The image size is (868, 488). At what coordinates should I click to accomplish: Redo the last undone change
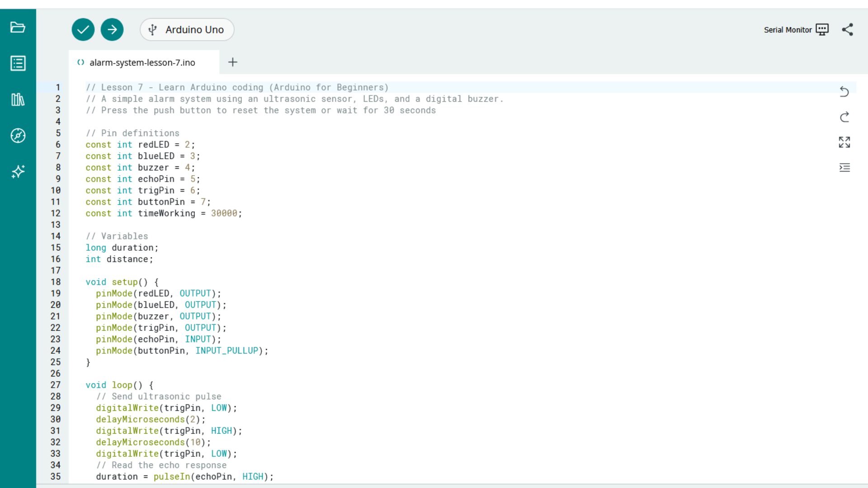(845, 117)
